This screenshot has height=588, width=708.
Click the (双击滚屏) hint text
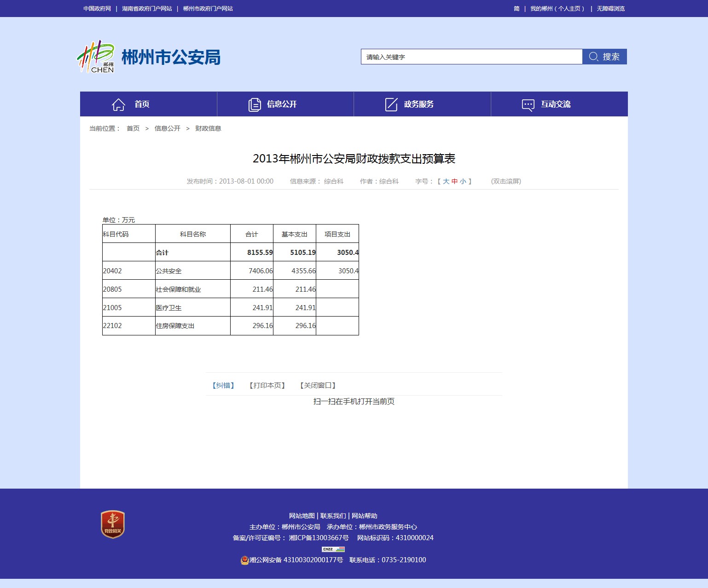pyautogui.click(x=506, y=181)
